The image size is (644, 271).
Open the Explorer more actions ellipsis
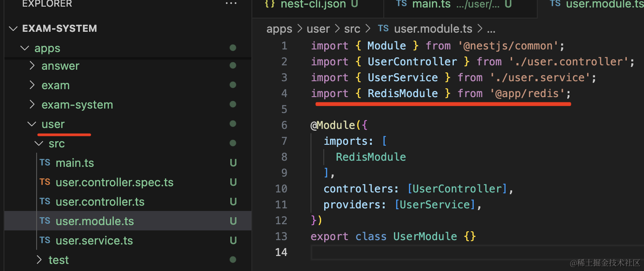(x=231, y=4)
